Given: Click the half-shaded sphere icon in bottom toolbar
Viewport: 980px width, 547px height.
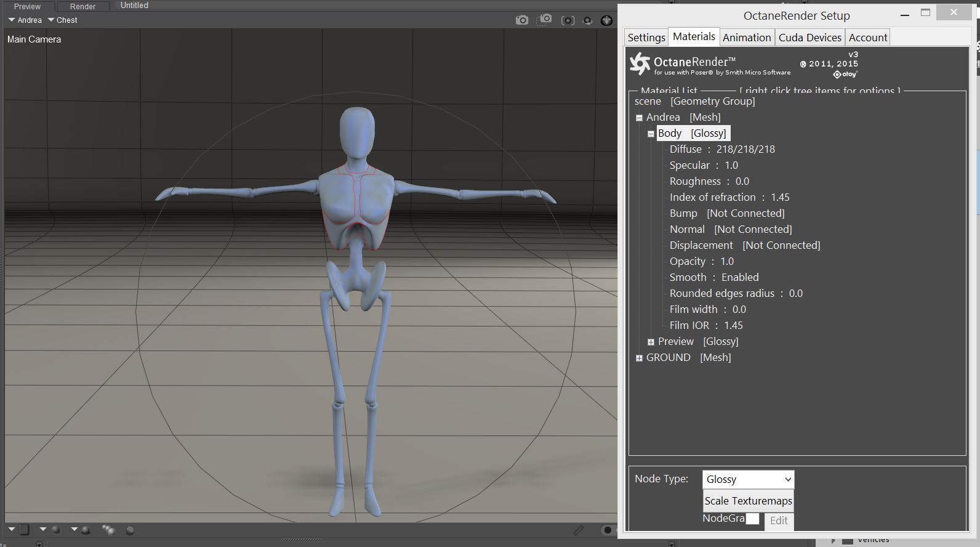Looking at the screenshot, I should tap(130, 530).
